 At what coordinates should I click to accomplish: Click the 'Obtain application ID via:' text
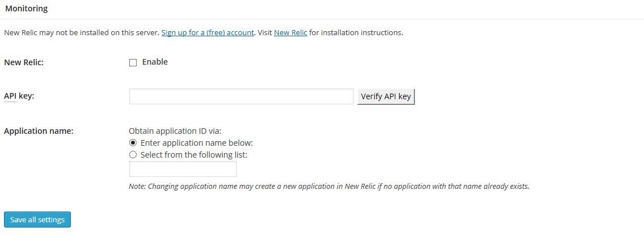(175, 131)
